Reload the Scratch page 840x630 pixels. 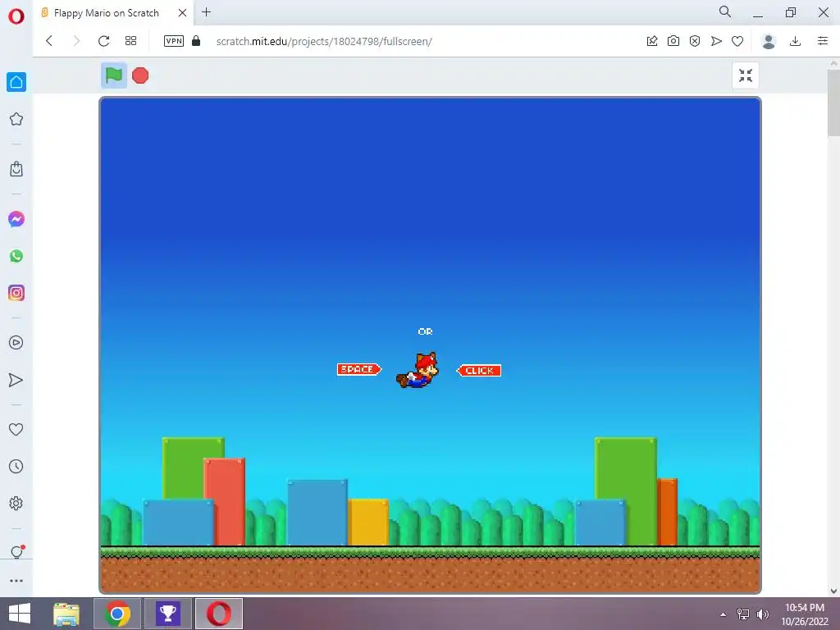(104, 41)
